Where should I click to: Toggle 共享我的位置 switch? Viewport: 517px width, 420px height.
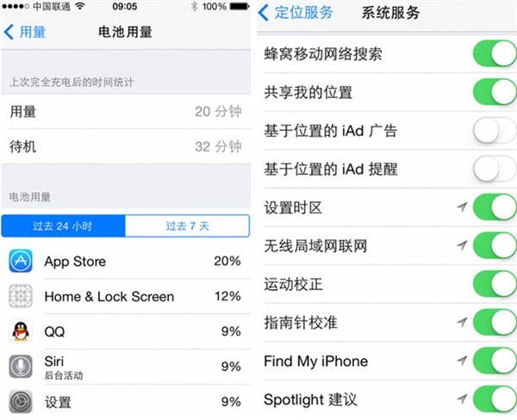click(495, 92)
